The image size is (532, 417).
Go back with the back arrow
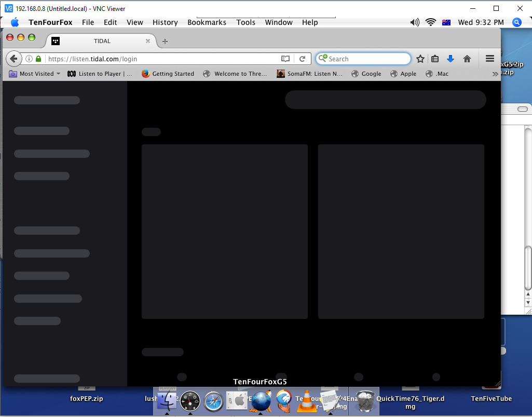coord(13,59)
